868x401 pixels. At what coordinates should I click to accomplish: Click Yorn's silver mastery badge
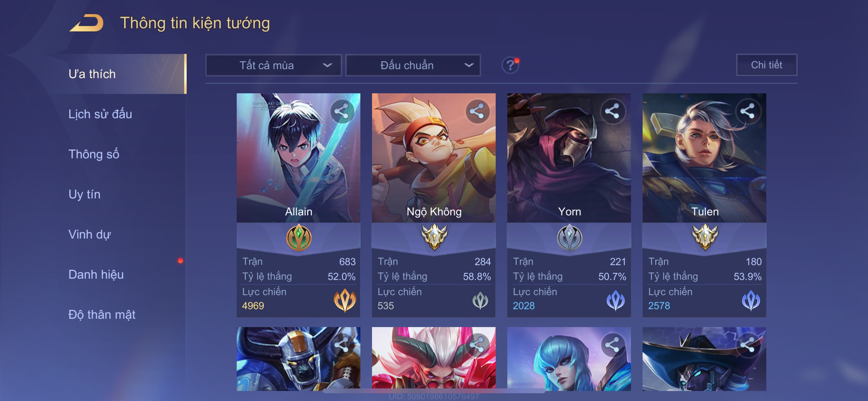[569, 238]
